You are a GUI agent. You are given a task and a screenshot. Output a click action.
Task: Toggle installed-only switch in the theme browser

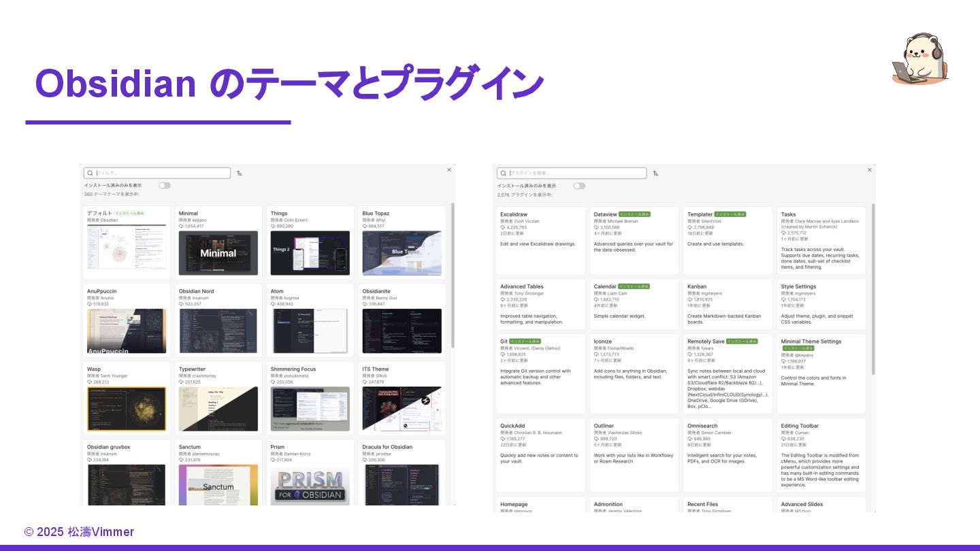tap(165, 185)
